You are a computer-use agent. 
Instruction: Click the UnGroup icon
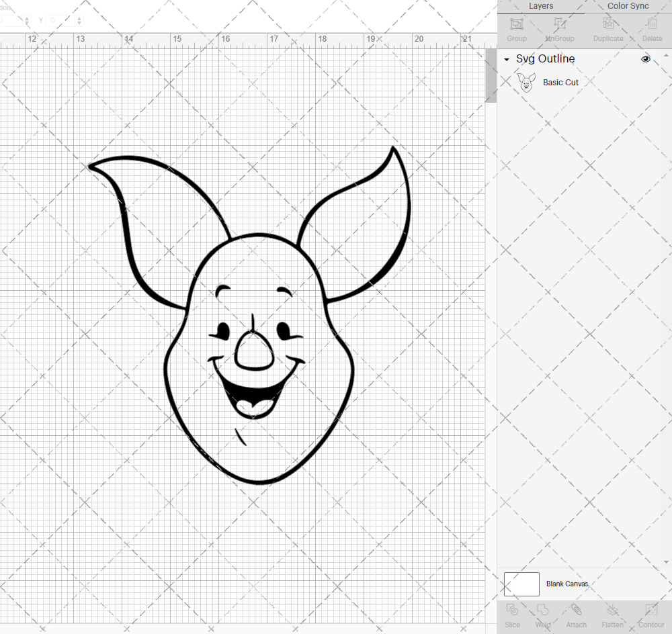pyautogui.click(x=559, y=23)
